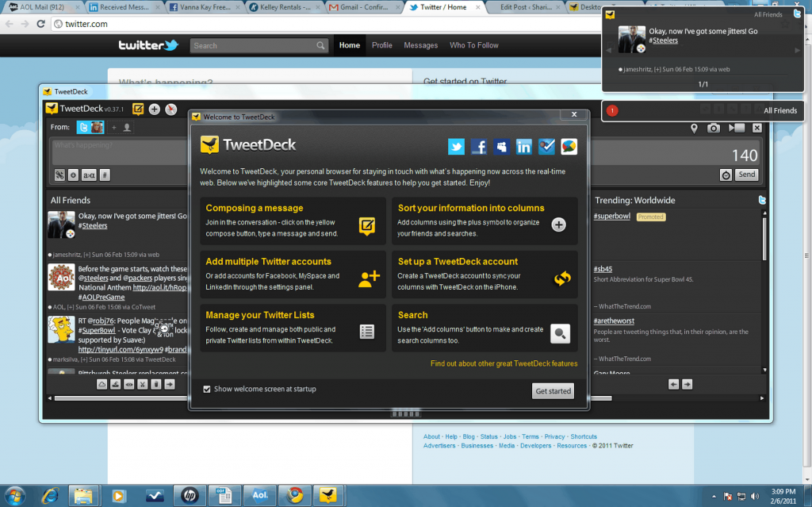Click Profile in Twitter navigation bar
Image resolution: width=812 pixels, height=507 pixels.
click(381, 45)
